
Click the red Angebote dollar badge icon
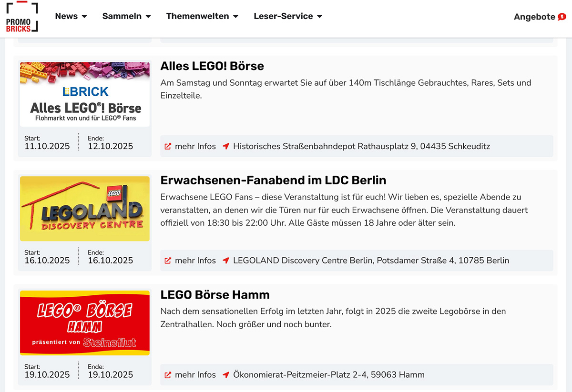click(x=562, y=17)
